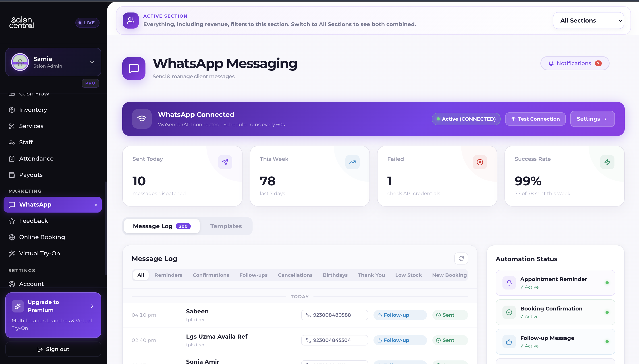
Task: Toggle Follow-up Message active status dot
Action: (607, 342)
